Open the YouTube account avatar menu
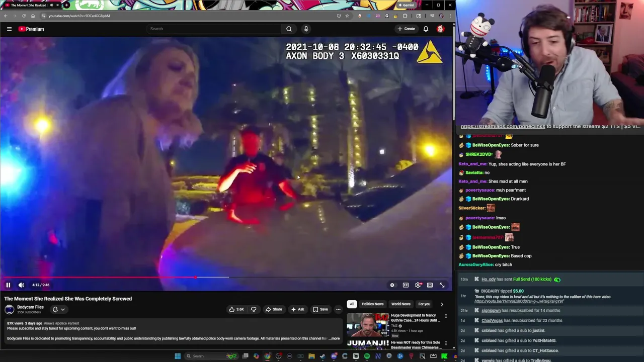Screen dimensions: 644x362 point(440,29)
